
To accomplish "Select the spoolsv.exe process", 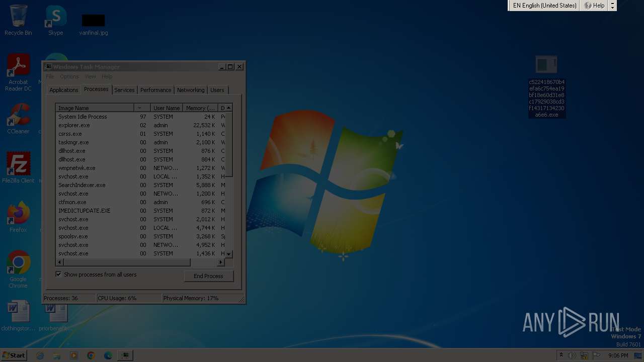I will click(x=140, y=236).
